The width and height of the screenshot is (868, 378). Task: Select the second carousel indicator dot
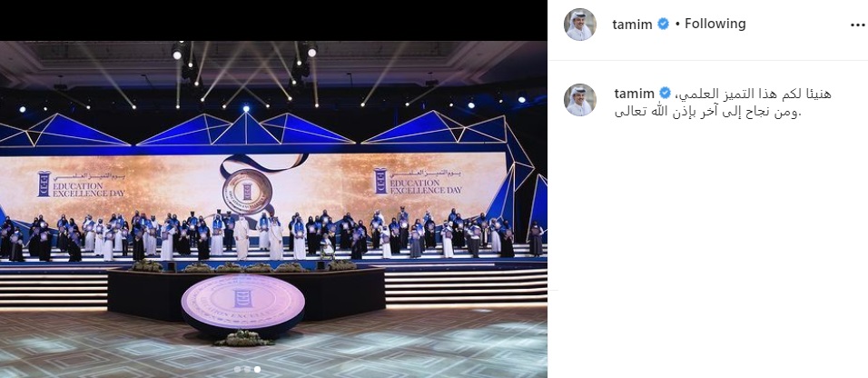pyautogui.click(x=248, y=369)
